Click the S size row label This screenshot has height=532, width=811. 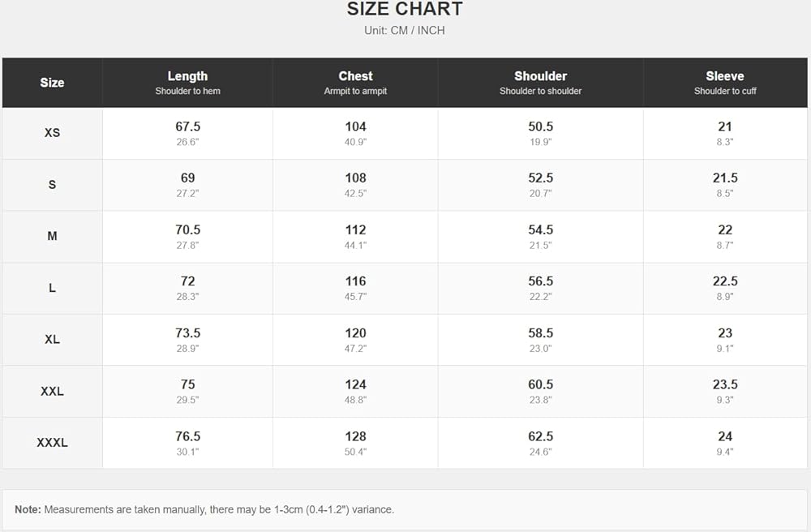(52, 185)
